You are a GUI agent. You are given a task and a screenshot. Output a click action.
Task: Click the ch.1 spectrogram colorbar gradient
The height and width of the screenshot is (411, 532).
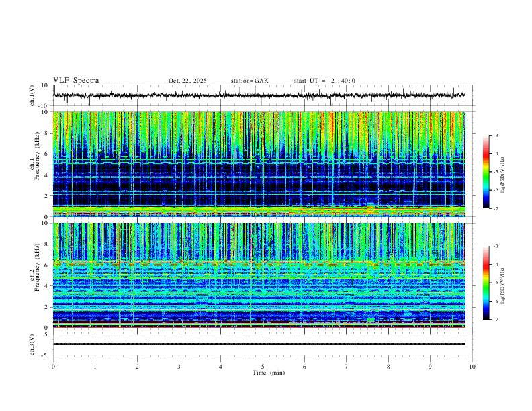(486, 172)
